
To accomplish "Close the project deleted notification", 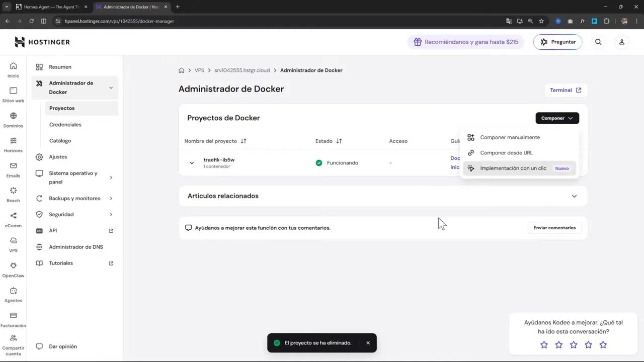I will pyautogui.click(x=368, y=343).
